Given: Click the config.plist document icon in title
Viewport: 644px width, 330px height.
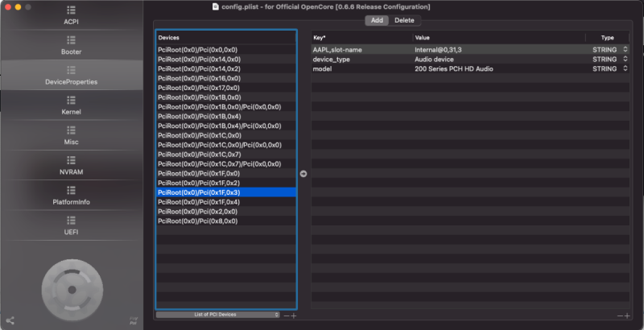Looking at the screenshot, I should pos(216,6).
